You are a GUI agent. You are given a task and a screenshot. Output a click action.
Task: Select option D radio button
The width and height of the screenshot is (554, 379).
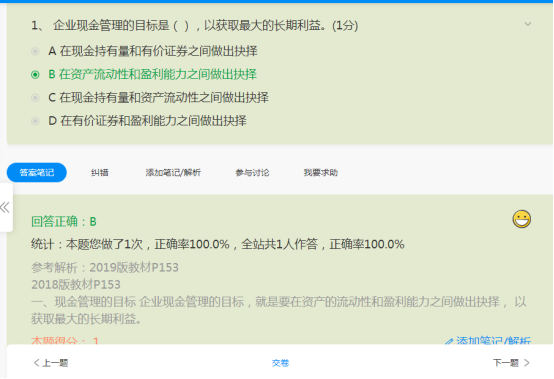pyautogui.click(x=35, y=121)
